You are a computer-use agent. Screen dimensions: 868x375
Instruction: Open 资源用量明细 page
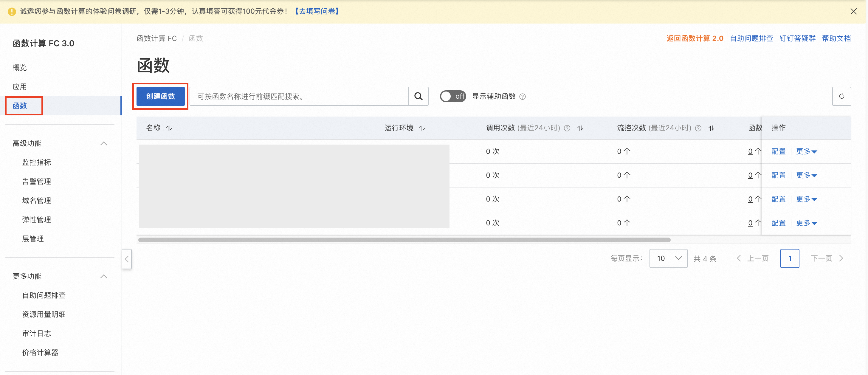coord(44,314)
